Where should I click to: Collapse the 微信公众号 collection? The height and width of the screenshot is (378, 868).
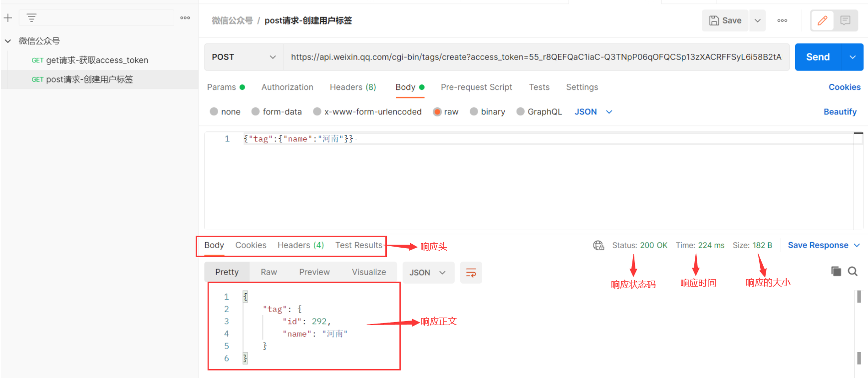[8, 41]
